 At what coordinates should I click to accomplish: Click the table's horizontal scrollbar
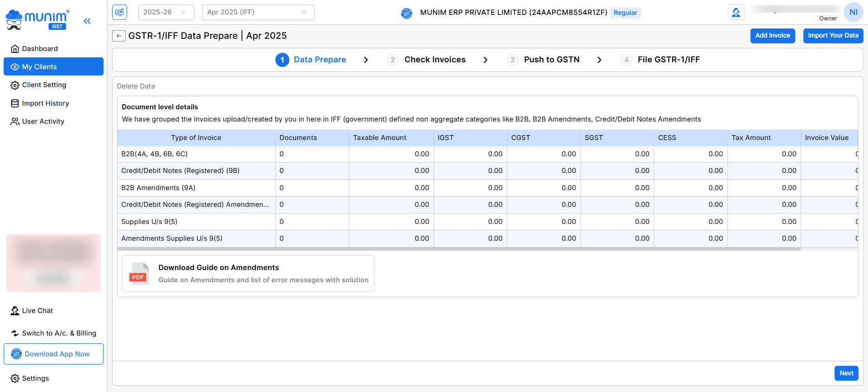pos(459,249)
